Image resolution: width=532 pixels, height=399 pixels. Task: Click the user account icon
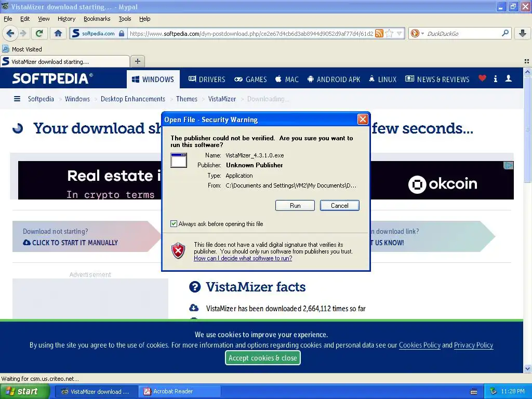tap(508, 78)
